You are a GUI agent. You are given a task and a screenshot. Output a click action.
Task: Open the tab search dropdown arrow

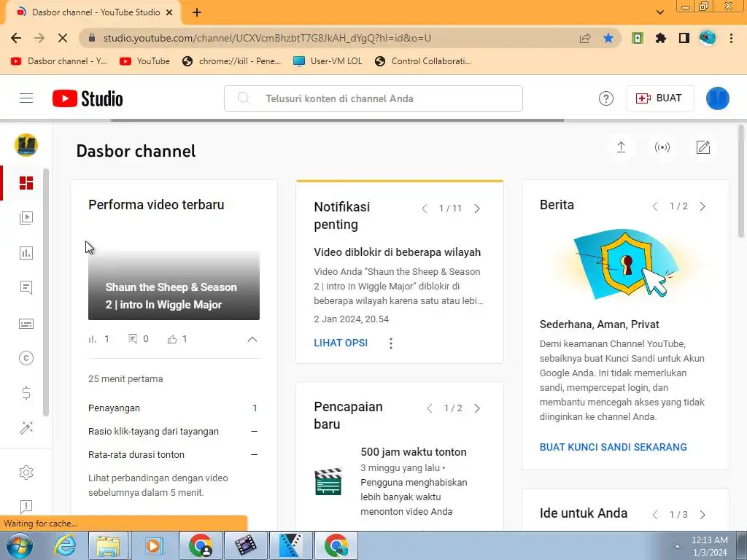(x=659, y=12)
